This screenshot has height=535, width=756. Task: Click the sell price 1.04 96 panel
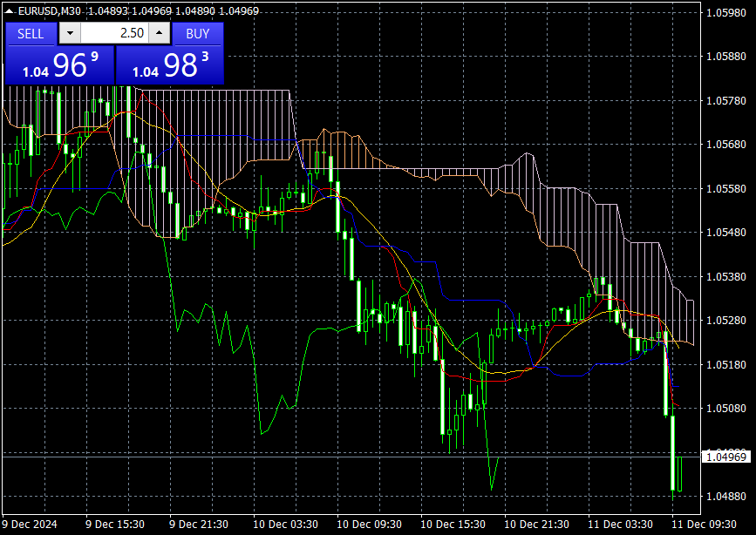60,65
